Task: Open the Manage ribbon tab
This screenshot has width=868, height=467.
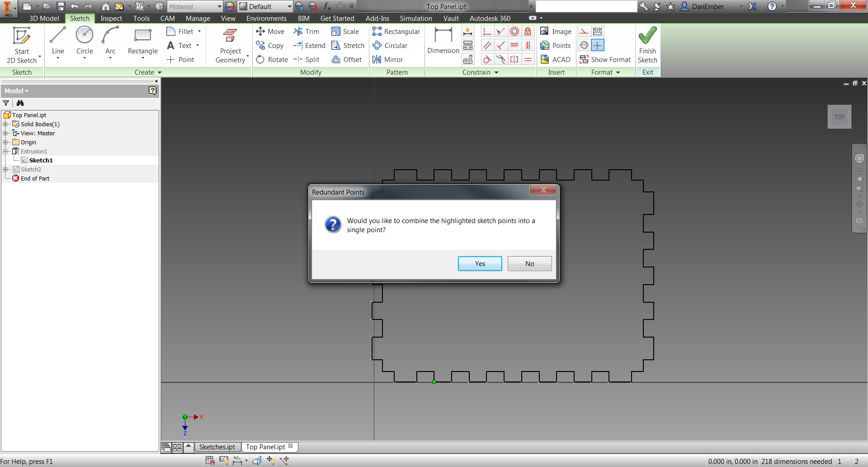Action: click(198, 18)
